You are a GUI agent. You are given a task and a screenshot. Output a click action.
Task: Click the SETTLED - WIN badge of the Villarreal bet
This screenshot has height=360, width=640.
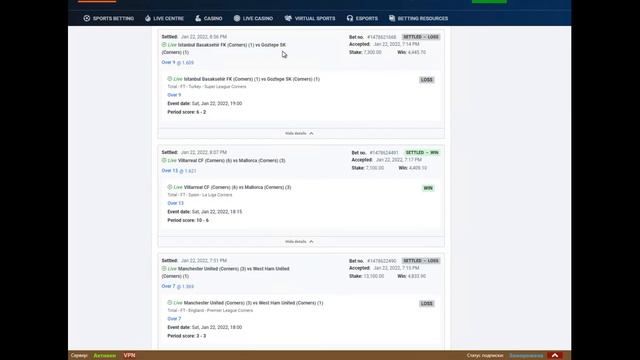coord(422,152)
